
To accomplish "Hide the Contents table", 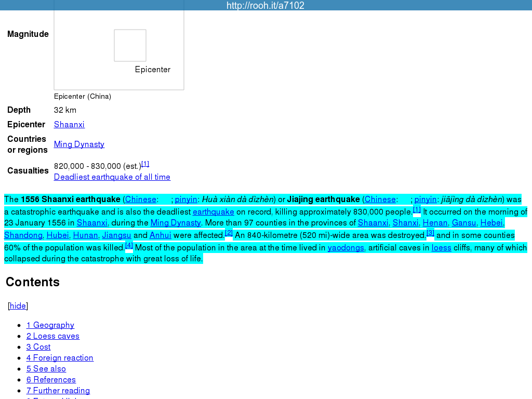I will pyautogui.click(x=18, y=306).
